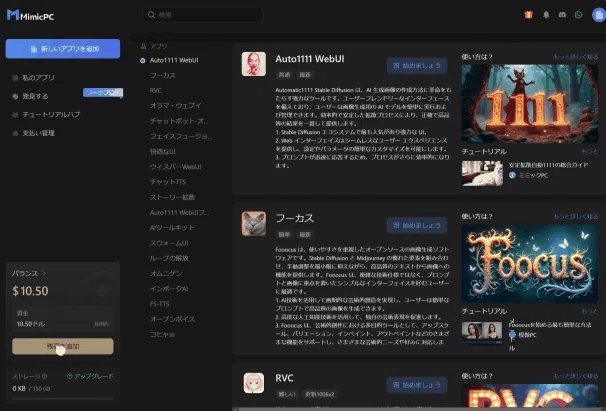The height and width of the screenshot is (411, 606).
Task: Open the Fooocus tutorial thumbnail
Action: point(482,333)
